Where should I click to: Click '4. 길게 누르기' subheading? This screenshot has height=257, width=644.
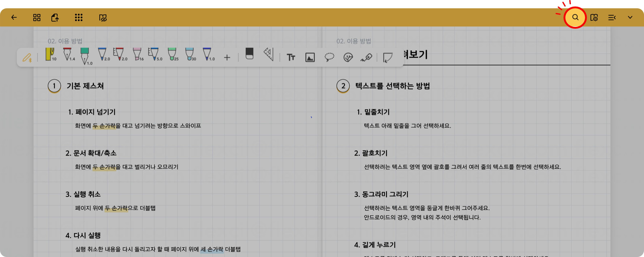coord(375,245)
